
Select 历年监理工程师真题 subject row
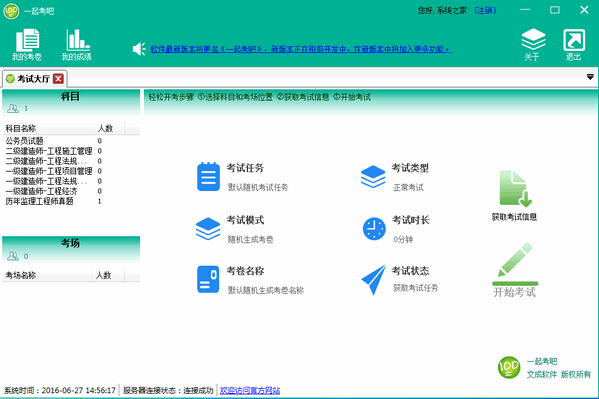(x=53, y=201)
